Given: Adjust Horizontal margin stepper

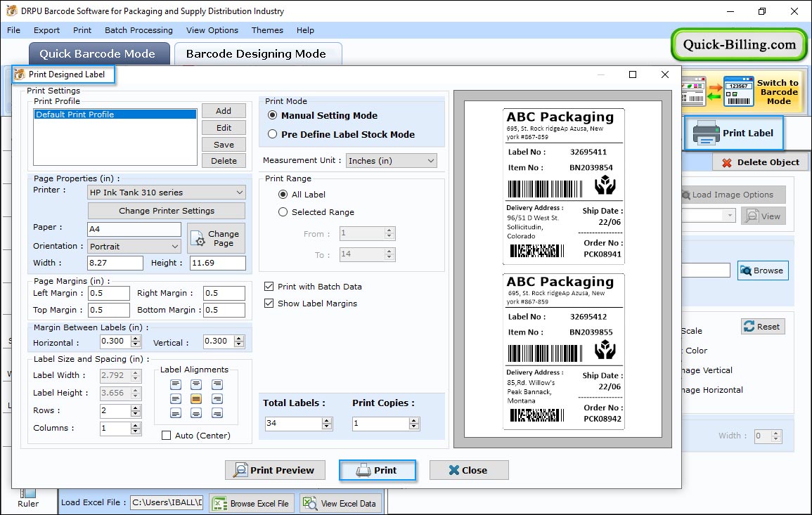Looking at the screenshot, I should 136,341.
